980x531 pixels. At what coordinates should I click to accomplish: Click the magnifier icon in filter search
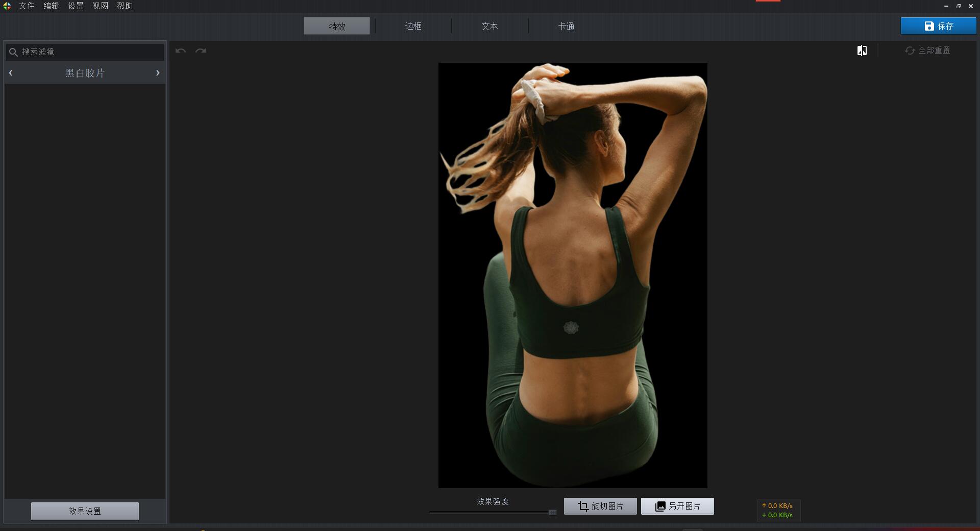click(x=14, y=52)
